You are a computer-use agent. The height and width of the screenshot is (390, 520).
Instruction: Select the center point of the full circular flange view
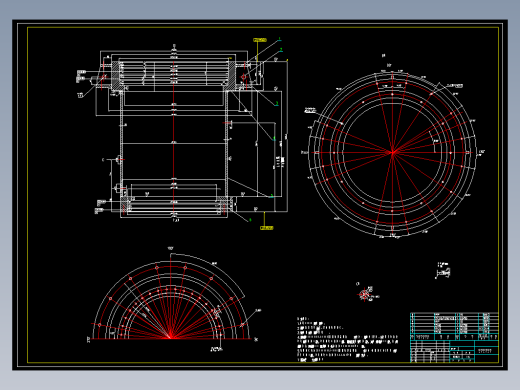393,152
